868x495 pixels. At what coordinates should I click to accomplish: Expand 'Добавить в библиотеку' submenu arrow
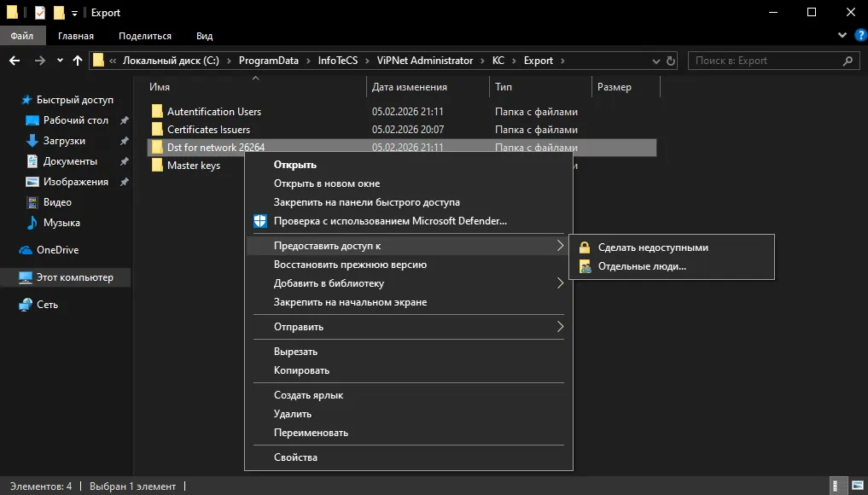coord(560,283)
